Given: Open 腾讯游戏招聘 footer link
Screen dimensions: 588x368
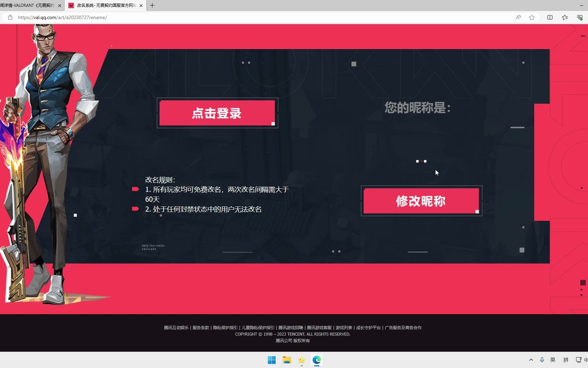Looking at the screenshot, I should pos(291,327).
